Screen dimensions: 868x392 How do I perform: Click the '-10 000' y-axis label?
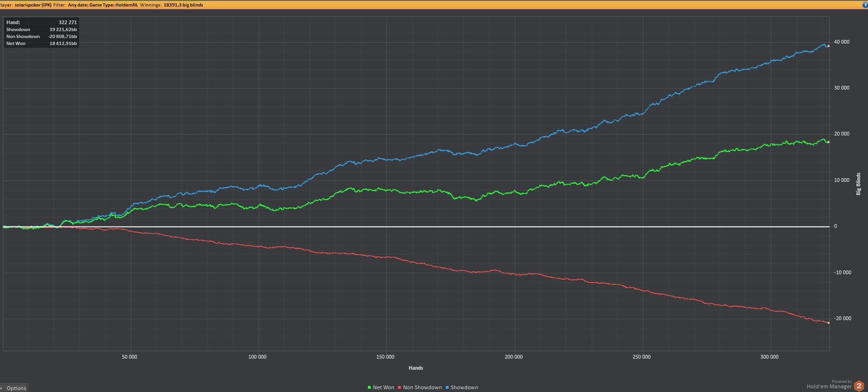843,272
